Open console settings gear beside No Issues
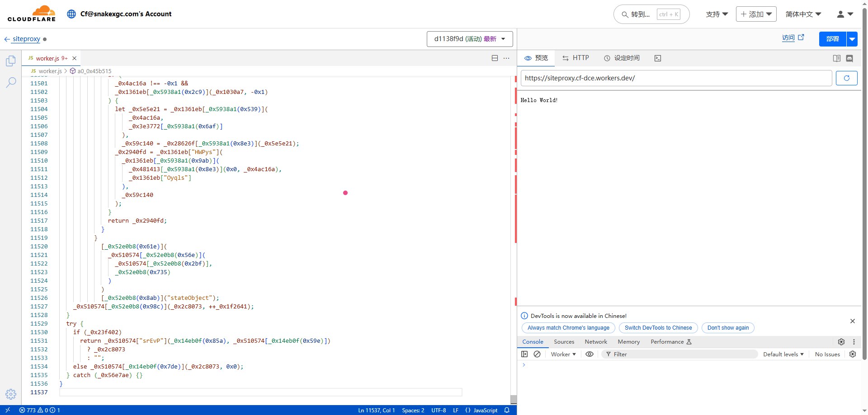This screenshot has width=868, height=415. (x=853, y=354)
